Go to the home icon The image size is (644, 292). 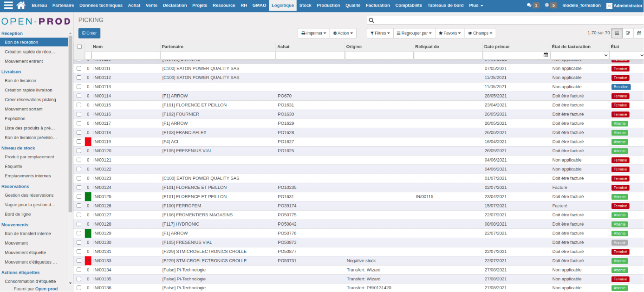(x=21, y=5)
